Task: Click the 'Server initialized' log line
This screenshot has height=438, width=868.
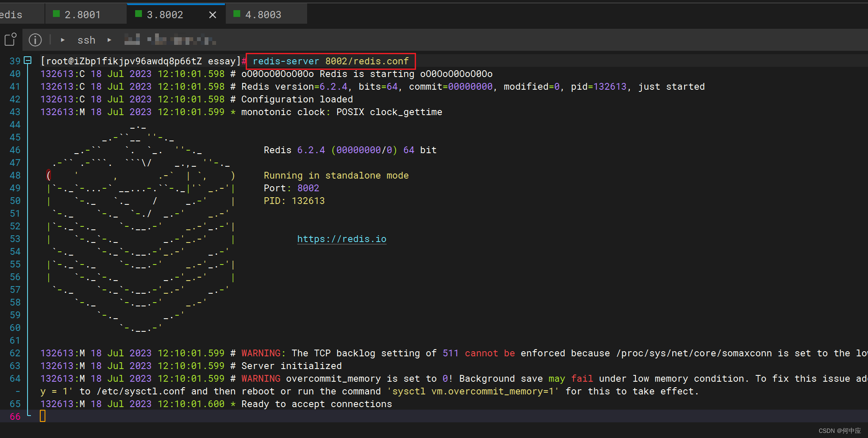Action: tap(191, 366)
